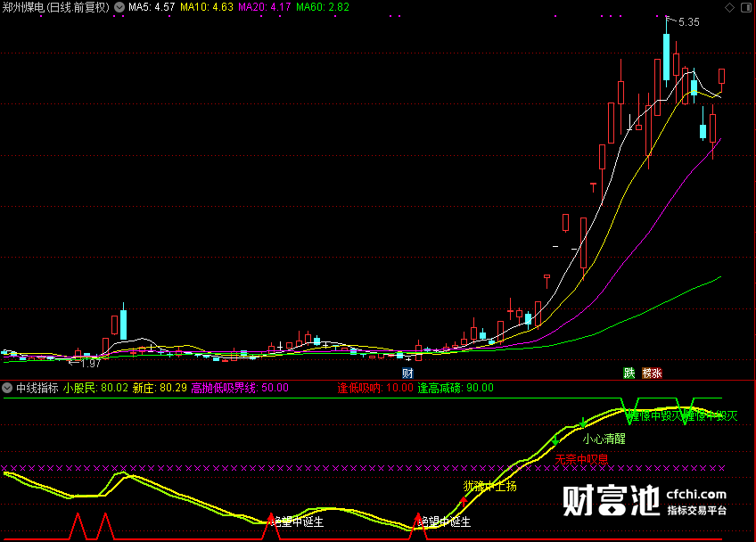Select the 郑州煤电(日线.前复权) chart title
The width and height of the screenshot is (756, 542).
point(56,7)
